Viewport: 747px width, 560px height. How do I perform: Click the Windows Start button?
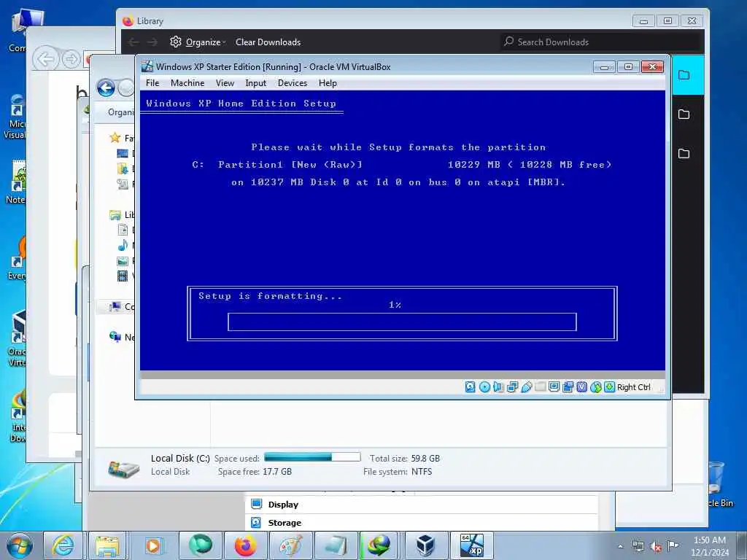tap(20, 545)
